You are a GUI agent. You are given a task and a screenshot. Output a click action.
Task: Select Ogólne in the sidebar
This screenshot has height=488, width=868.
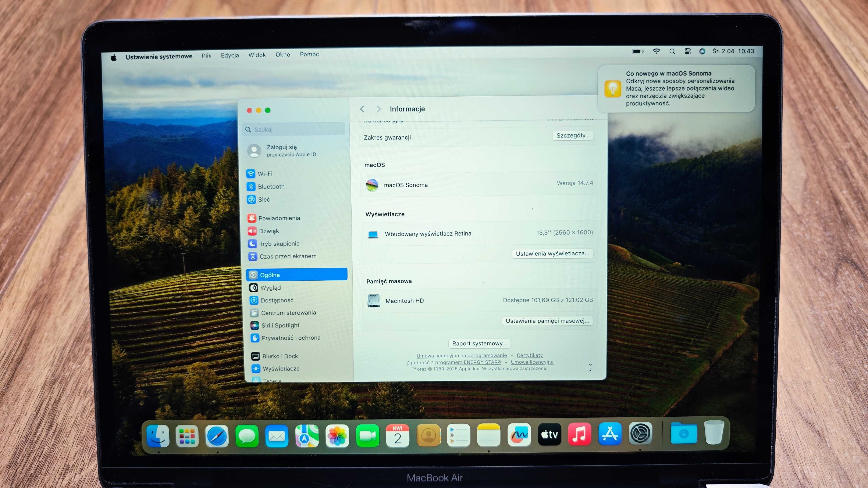(297, 274)
